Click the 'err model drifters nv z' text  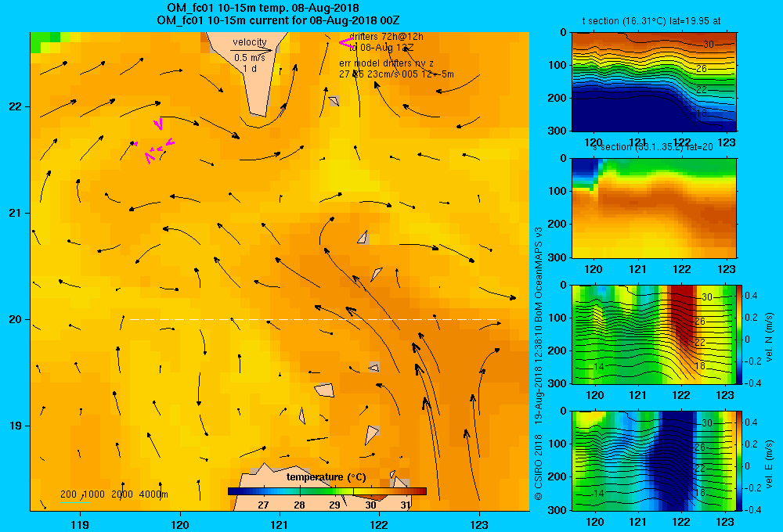(386, 63)
